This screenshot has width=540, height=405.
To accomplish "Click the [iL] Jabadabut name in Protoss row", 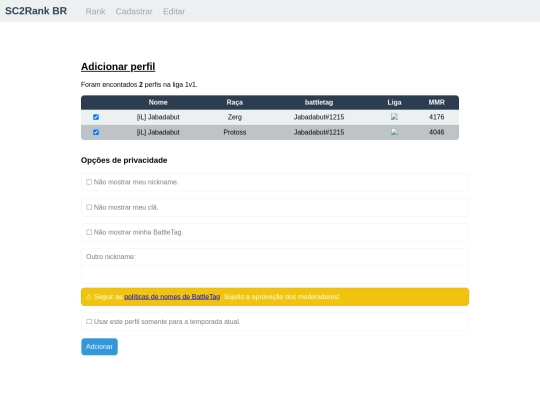I will 158,132.
